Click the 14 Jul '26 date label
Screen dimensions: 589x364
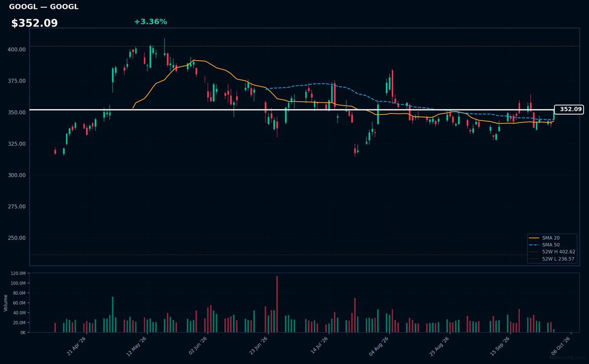pyautogui.click(x=319, y=346)
